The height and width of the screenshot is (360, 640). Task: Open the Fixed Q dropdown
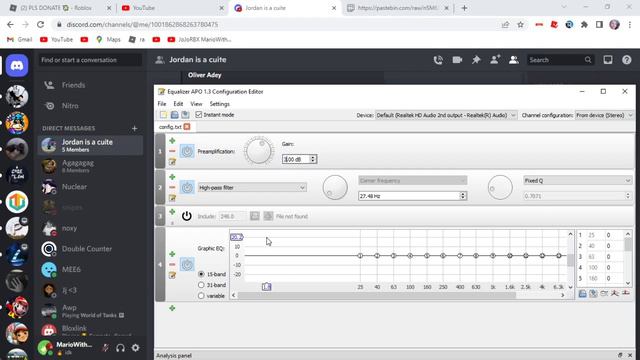[578, 180]
